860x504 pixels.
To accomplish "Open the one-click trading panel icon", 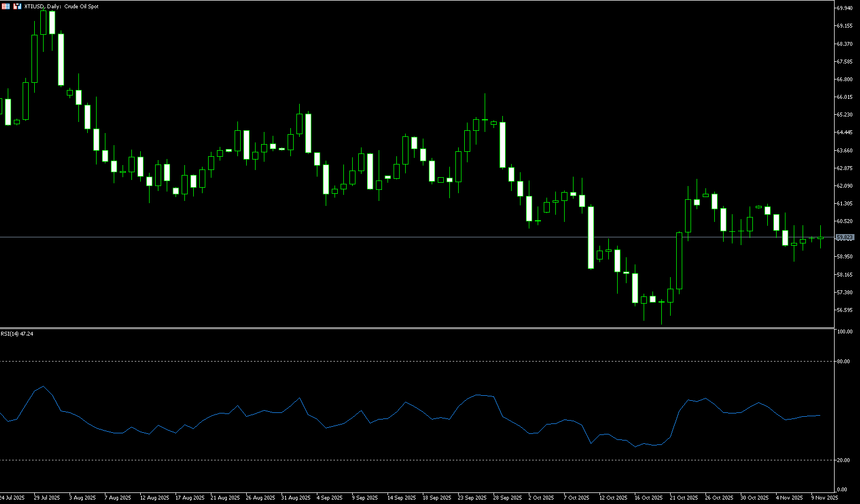I will [17, 6].
